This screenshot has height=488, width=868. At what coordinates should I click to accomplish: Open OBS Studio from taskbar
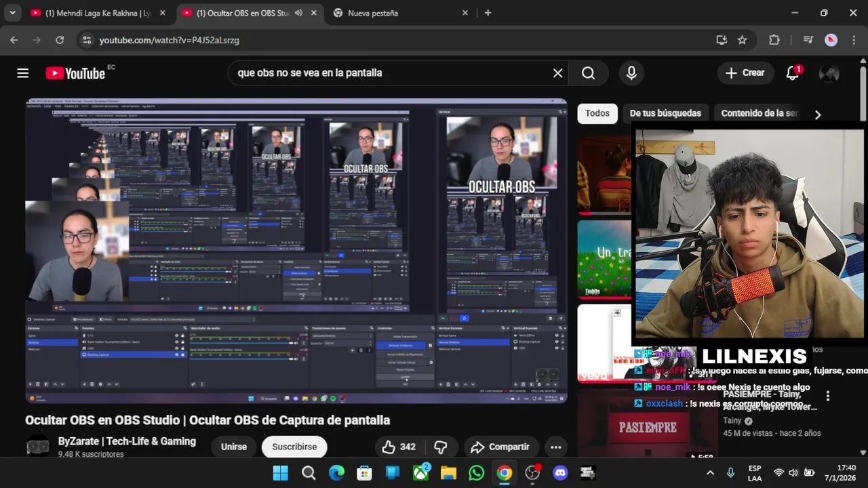tap(532, 472)
